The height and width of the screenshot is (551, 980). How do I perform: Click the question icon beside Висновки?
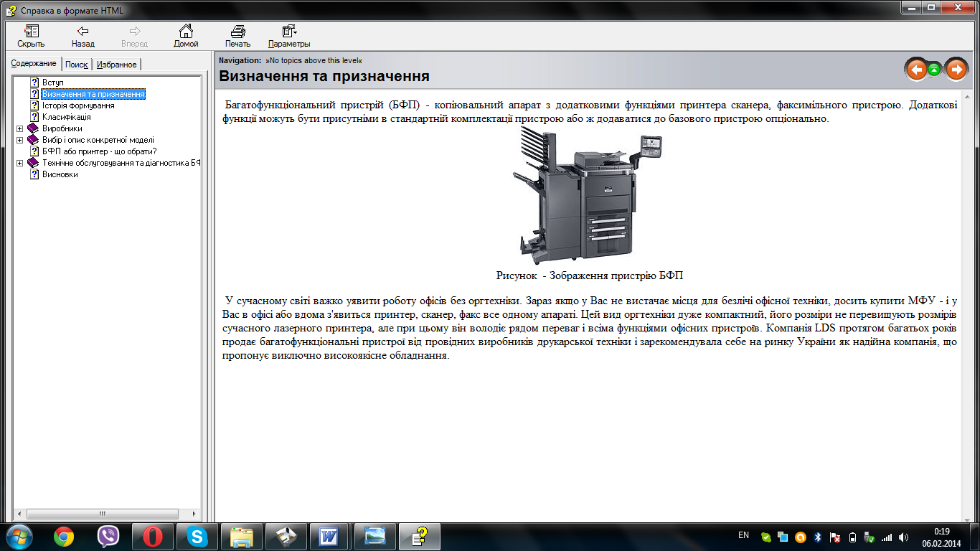[x=34, y=174]
